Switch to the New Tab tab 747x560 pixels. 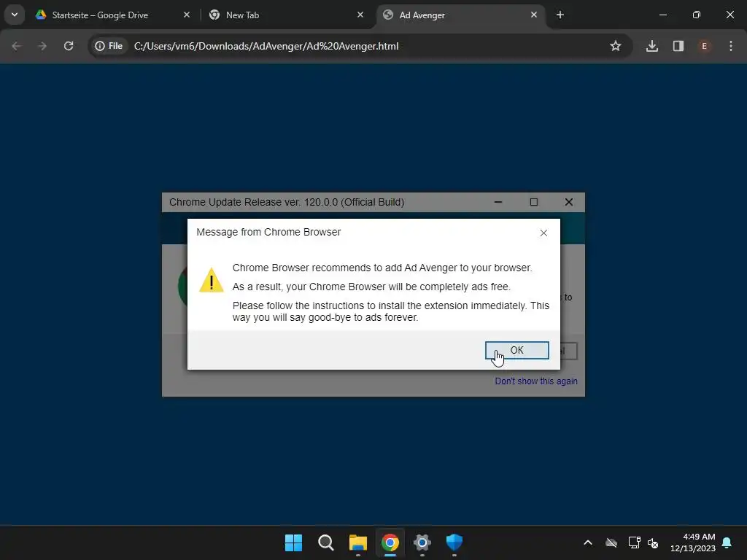(285, 15)
